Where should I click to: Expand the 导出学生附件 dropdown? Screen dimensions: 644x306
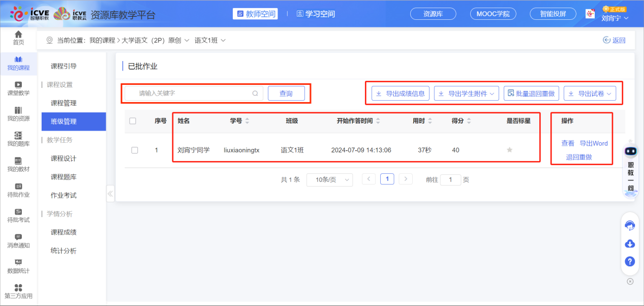(466, 93)
